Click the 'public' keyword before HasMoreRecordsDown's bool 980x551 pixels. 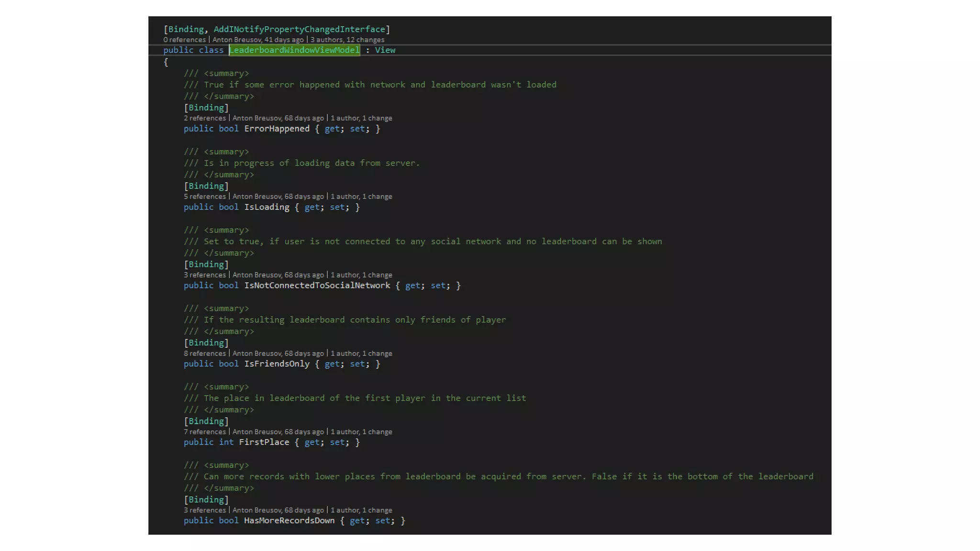(199, 521)
